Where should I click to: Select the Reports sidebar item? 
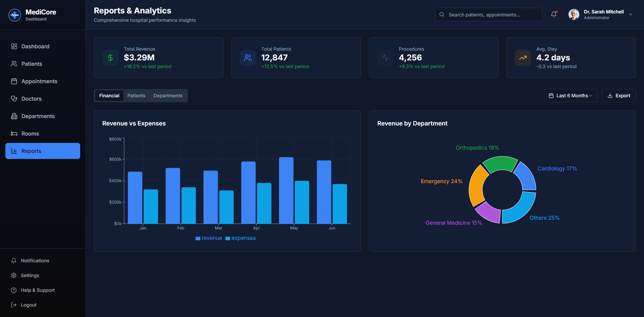43,151
